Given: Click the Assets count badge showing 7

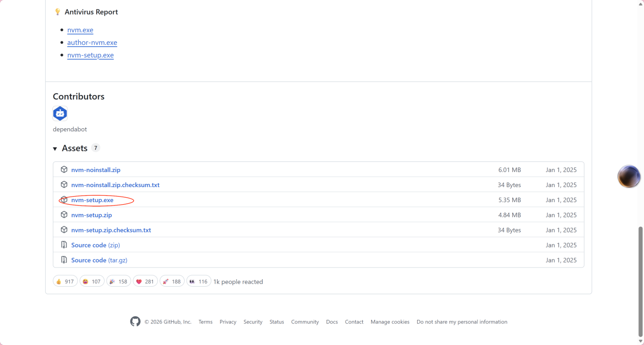Looking at the screenshot, I should [96, 148].
